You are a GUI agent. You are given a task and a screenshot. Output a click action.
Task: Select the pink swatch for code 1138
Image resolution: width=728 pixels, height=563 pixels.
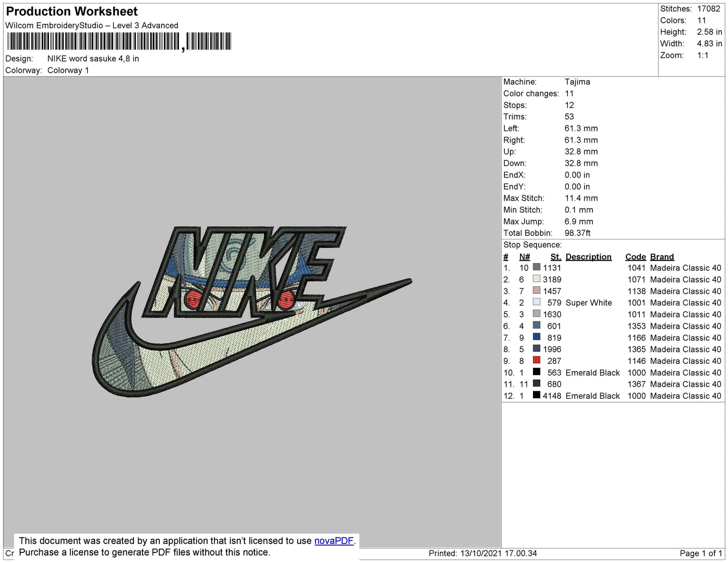click(537, 290)
